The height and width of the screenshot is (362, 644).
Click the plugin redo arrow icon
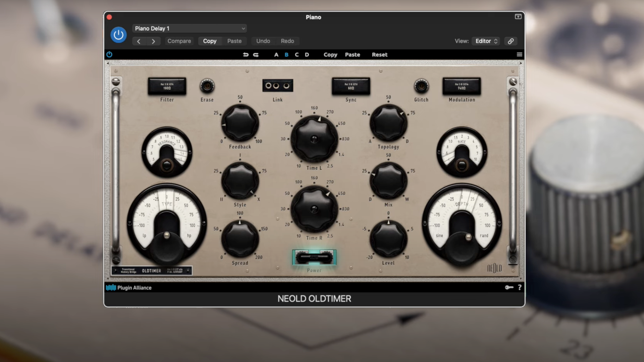coord(256,55)
